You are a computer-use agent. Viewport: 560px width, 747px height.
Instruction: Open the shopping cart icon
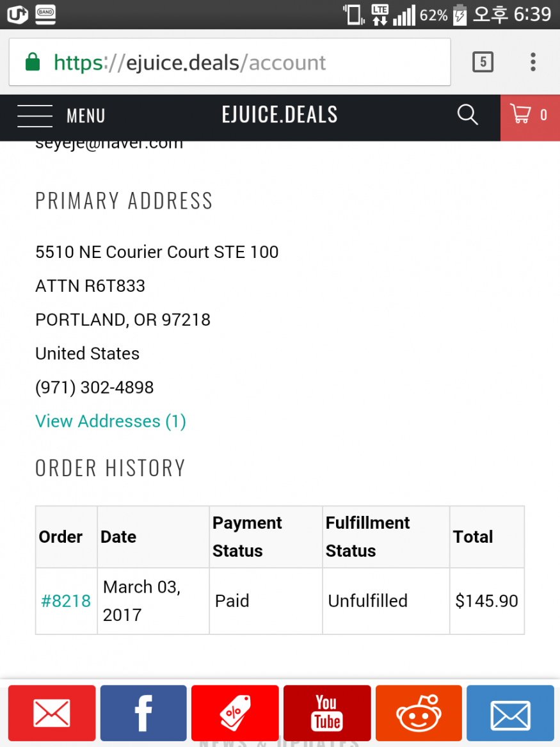point(520,114)
